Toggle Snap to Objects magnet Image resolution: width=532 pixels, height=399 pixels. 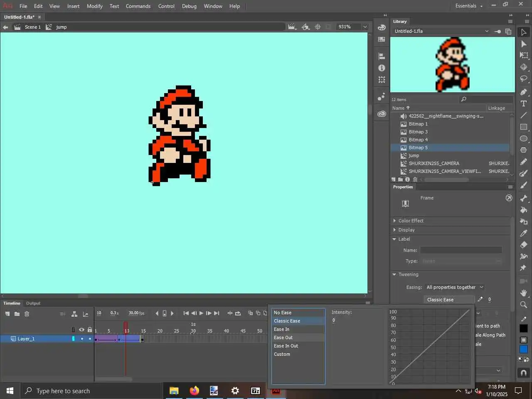point(524,373)
